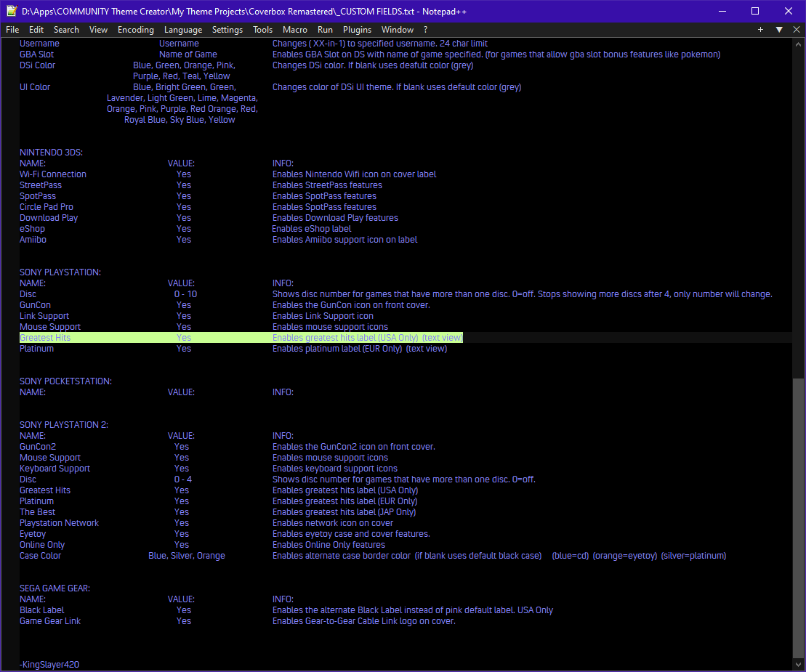
Task: Click the 'Game Gear Link' field name
Action: pos(50,620)
